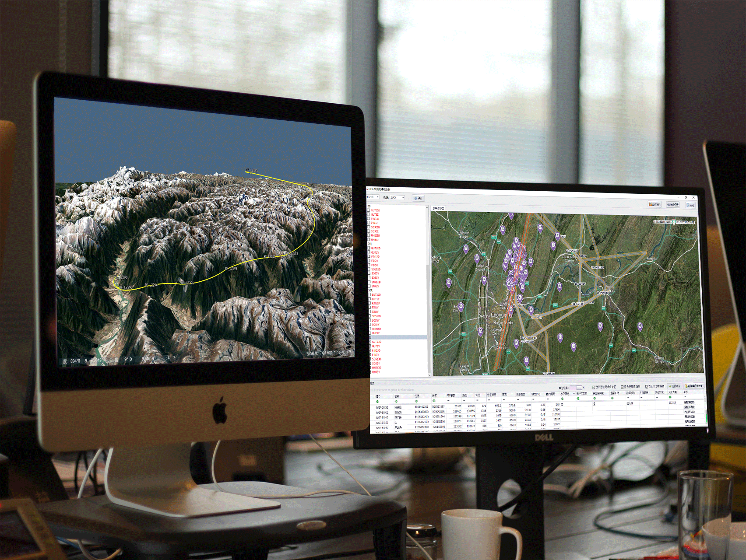
Task: Click the 17954 value in the table
Action: [x=556, y=409]
